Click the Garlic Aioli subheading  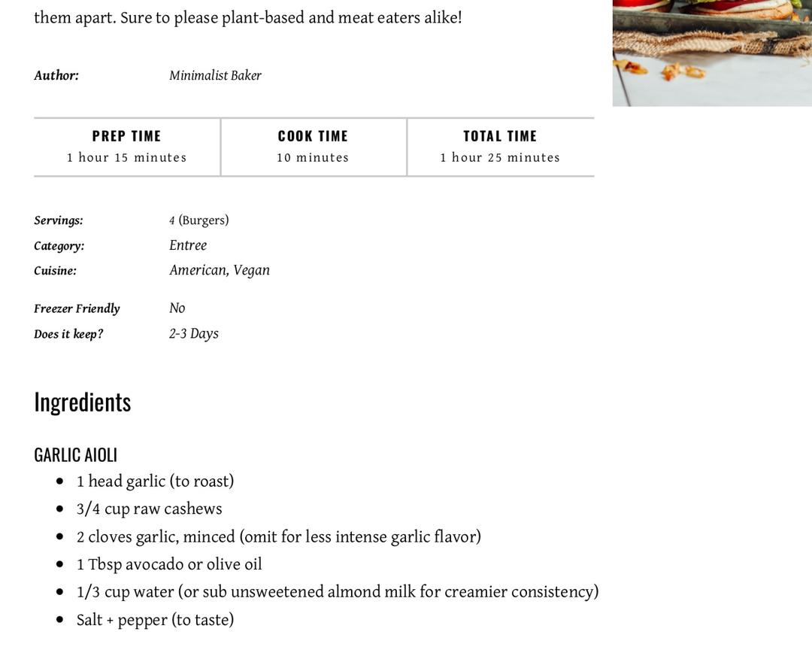(x=75, y=455)
